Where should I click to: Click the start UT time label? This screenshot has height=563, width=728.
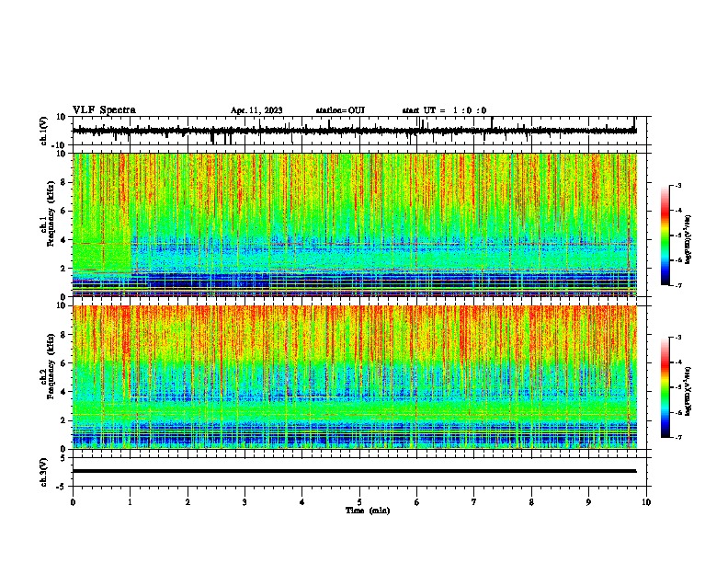444,110
